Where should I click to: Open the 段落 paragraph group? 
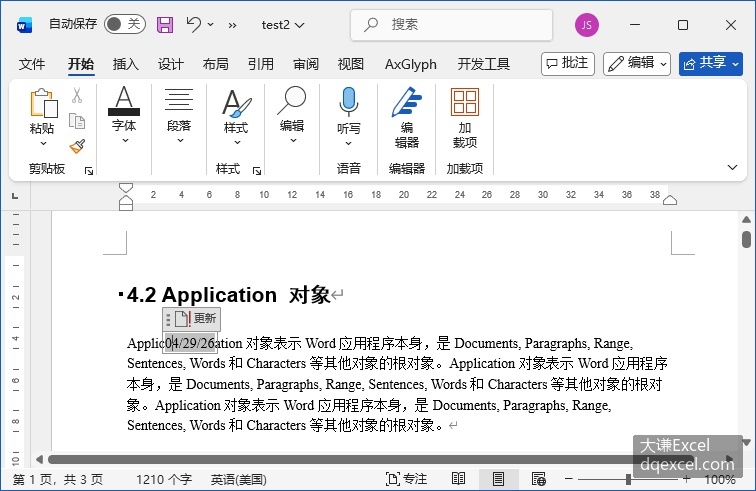tap(179, 115)
